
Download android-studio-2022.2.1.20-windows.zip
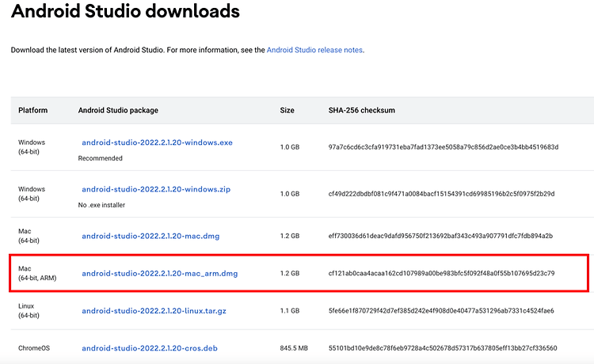[156, 189]
